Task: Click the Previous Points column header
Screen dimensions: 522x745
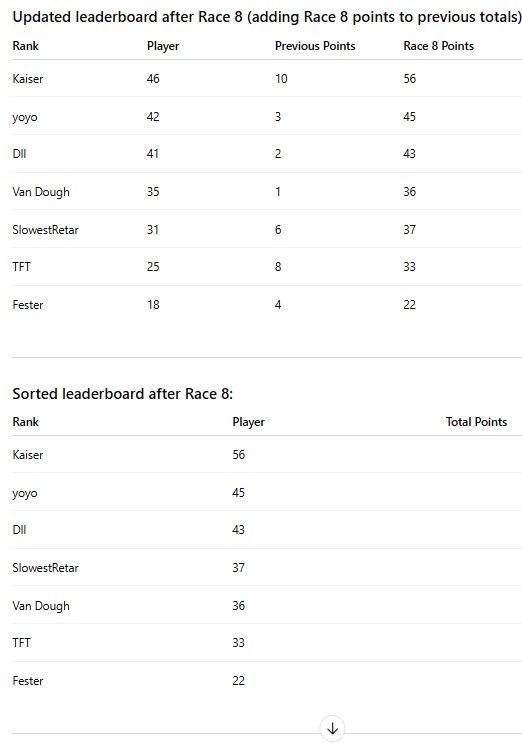Action: click(315, 46)
